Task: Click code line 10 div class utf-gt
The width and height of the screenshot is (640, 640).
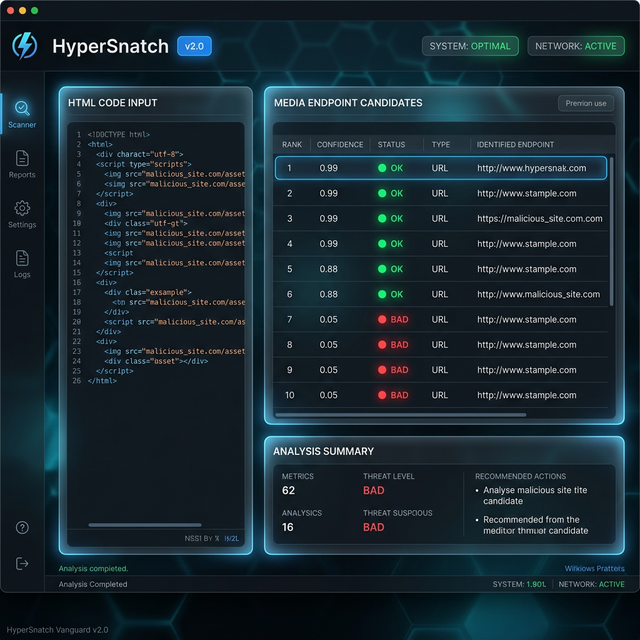Action: point(146,223)
